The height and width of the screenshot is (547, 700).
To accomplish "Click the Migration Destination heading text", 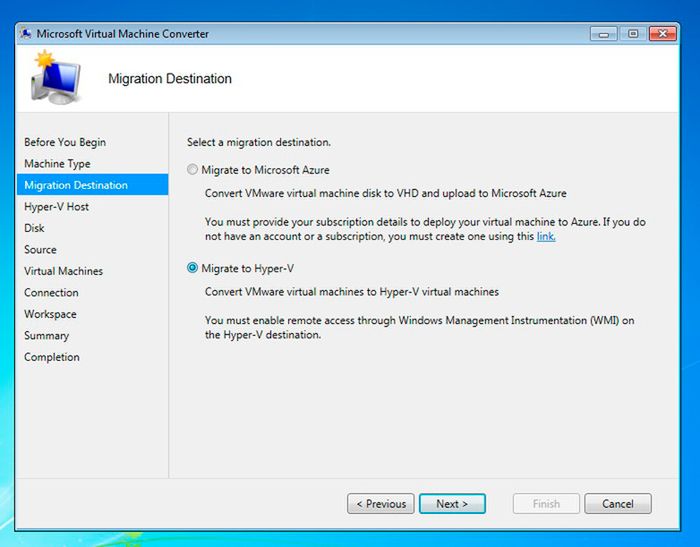I will click(x=170, y=79).
